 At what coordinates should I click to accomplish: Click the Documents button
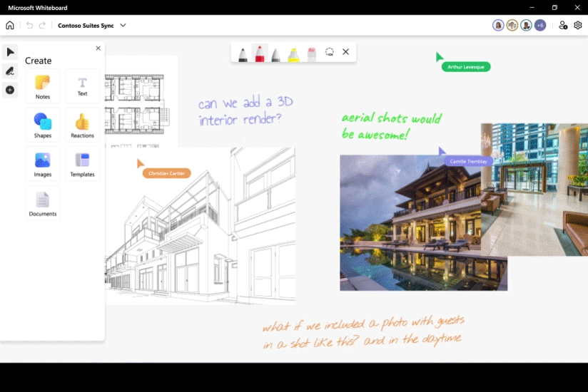[x=43, y=203]
